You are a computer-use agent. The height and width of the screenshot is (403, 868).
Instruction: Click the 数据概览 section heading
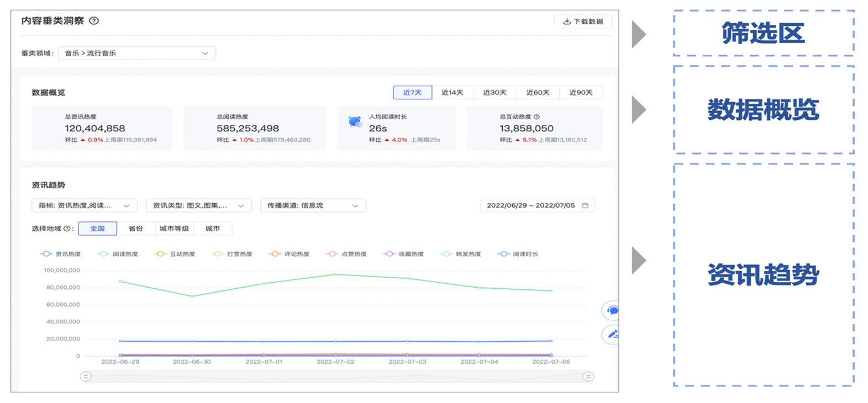pyautogui.click(x=49, y=92)
